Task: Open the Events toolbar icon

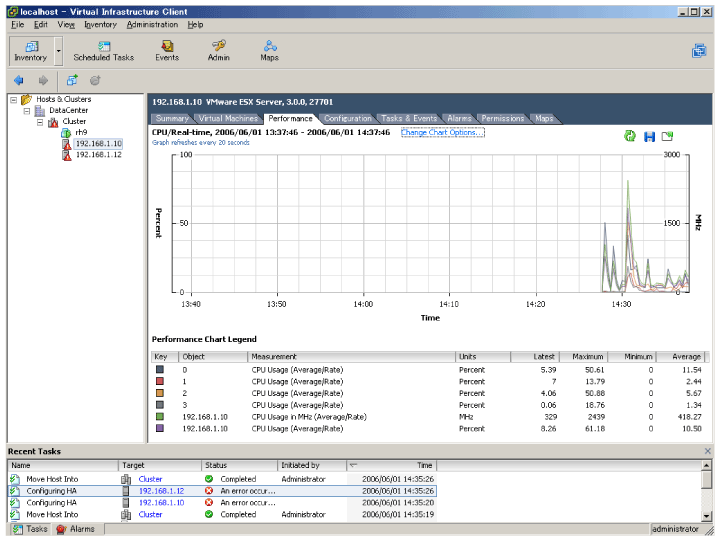Action: pyautogui.click(x=167, y=51)
